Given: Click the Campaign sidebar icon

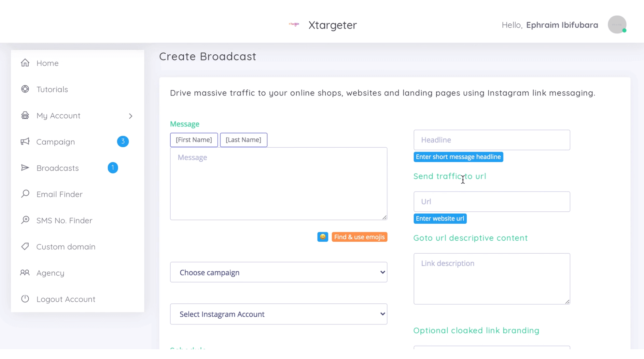Looking at the screenshot, I should (x=25, y=141).
